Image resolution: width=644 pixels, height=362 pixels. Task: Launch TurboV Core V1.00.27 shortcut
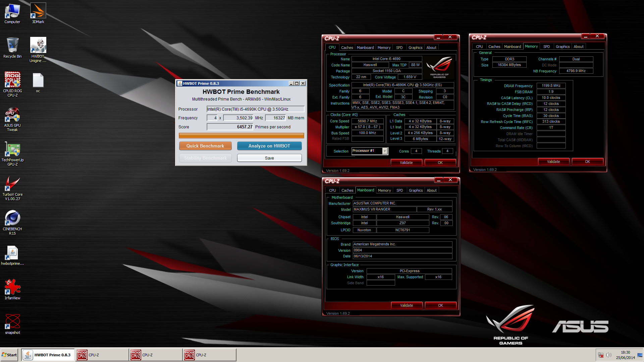(x=12, y=188)
